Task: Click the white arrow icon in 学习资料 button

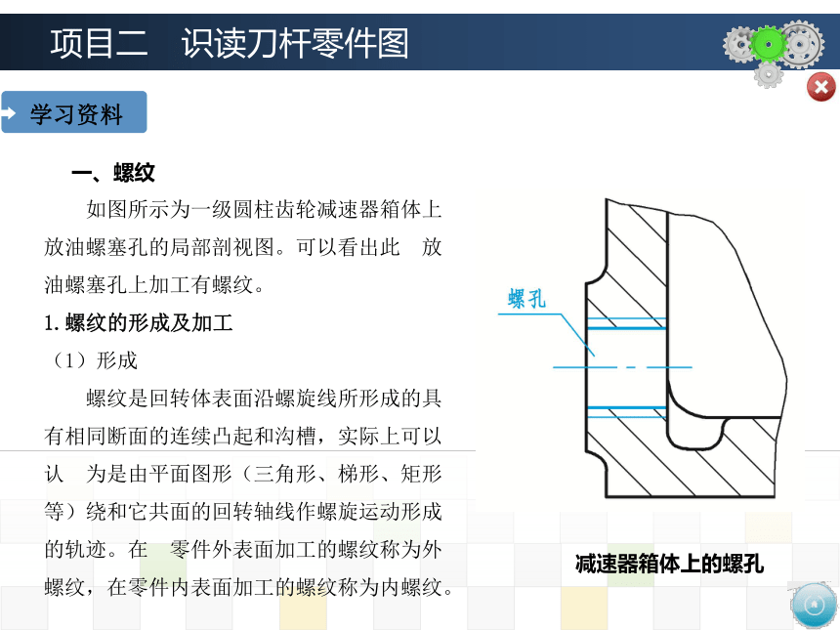Action: click(x=8, y=113)
